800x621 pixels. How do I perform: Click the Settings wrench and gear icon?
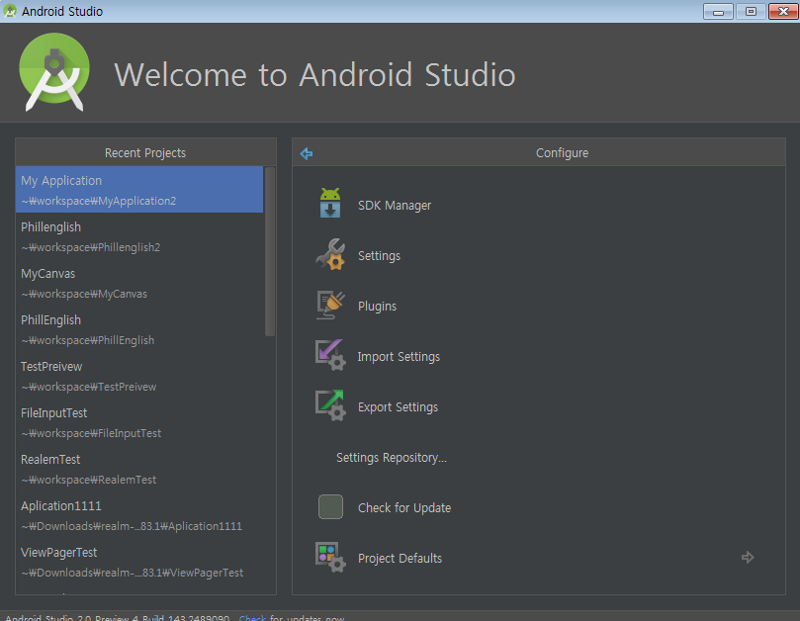click(x=331, y=254)
